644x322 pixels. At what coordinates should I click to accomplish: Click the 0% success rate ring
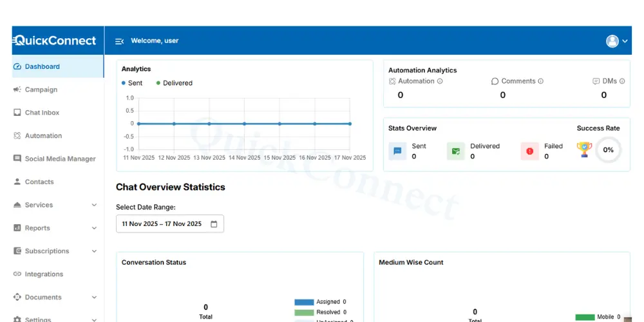tap(609, 150)
